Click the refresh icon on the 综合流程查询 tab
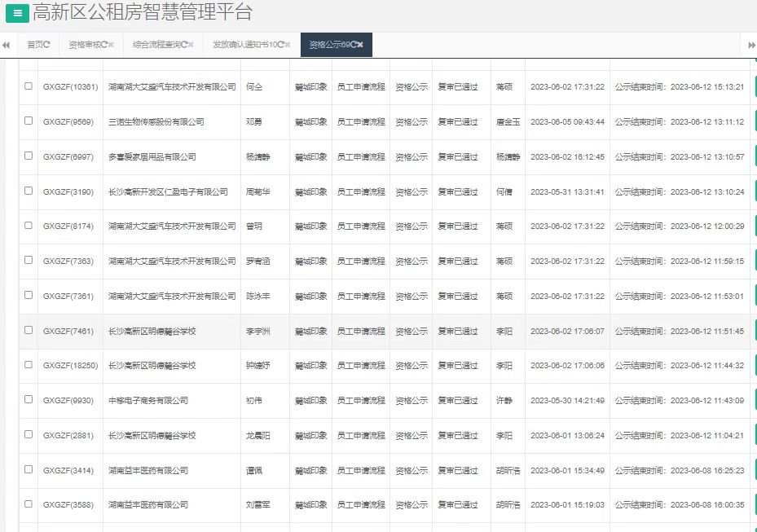The width and height of the screenshot is (757, 532). coord(186,45)
